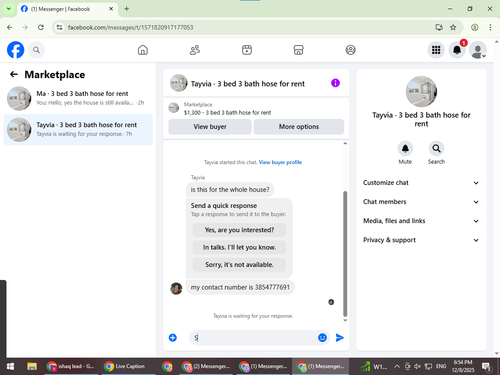
Task: Open File Explorer from taskbar
Action: point(32,367)
